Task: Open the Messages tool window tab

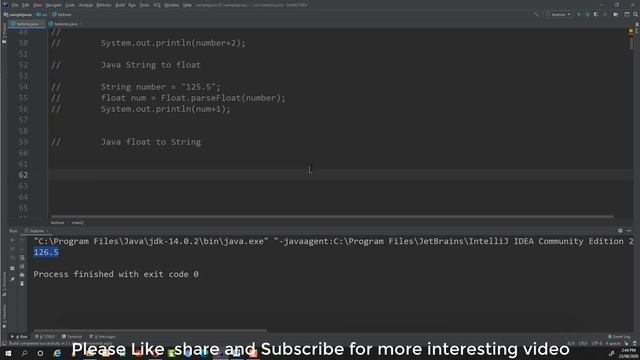Action: [x=102, y=337]
